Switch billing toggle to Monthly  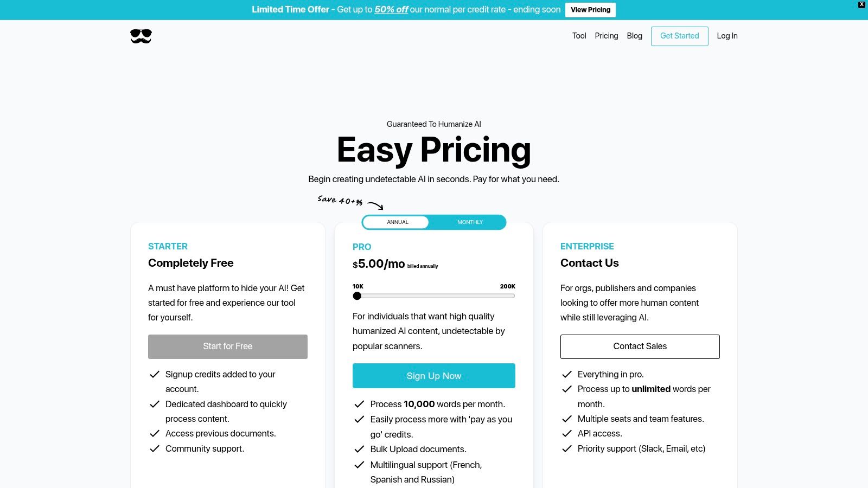[x=470, y=222]
